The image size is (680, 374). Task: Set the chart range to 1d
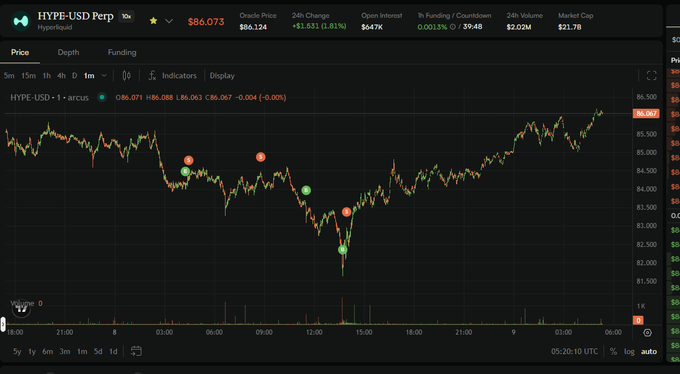click(x=113, y=351)
